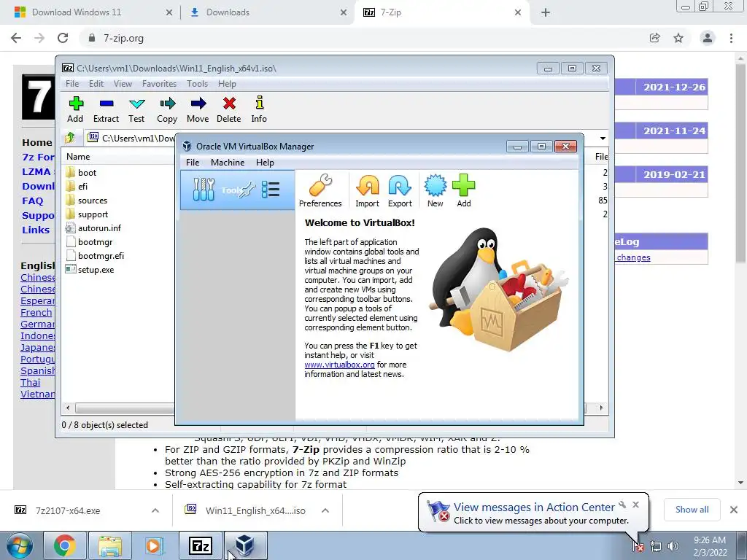Open the View menu in 7-Zip
The image size is (747, 560).
point(123,84)
